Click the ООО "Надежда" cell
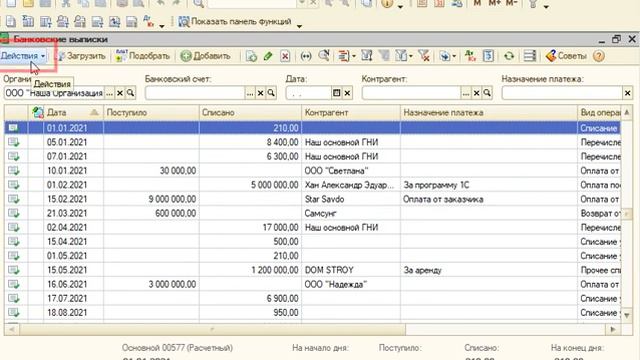This screenshot has height=360, width=640. 351,284
